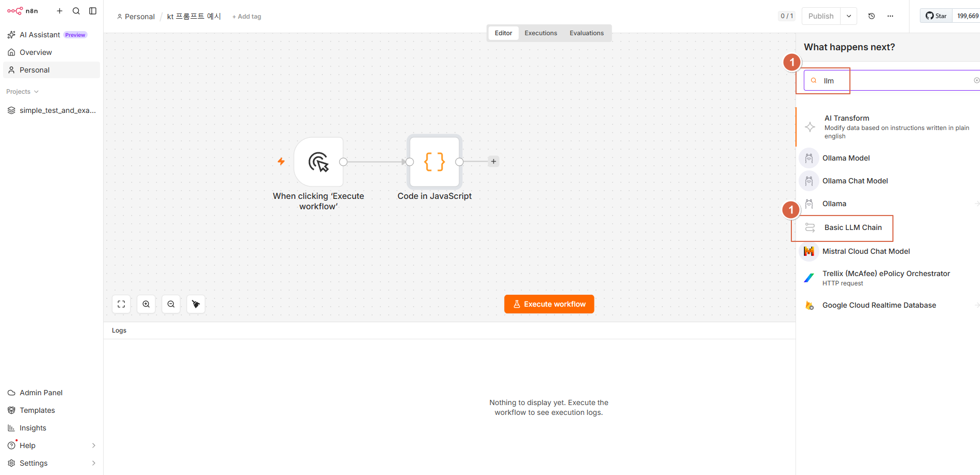Viewport: 980px width, 475px height.
Task: Collapse the Projects section chevron
Action: (36, 92)
